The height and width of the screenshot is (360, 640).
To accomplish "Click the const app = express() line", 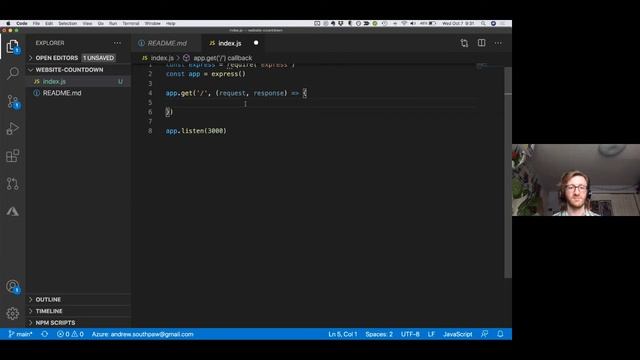I will tap(206, 74).
